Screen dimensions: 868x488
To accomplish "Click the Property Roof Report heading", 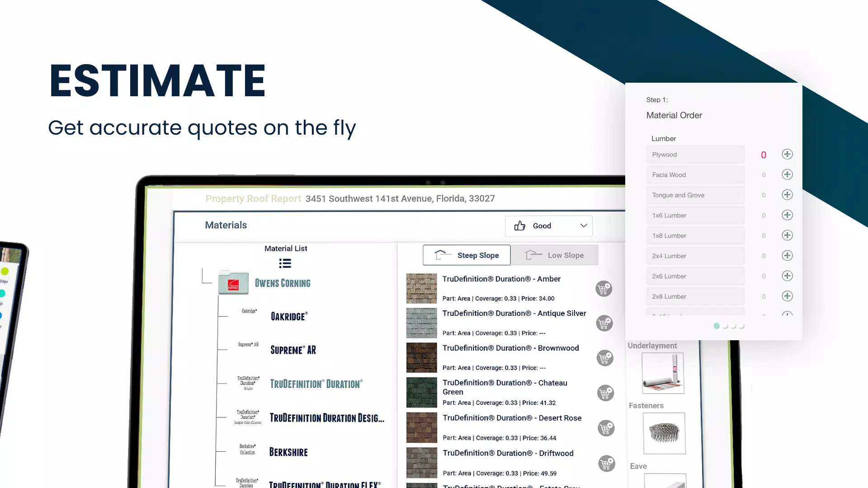I will tap(253, 199).
